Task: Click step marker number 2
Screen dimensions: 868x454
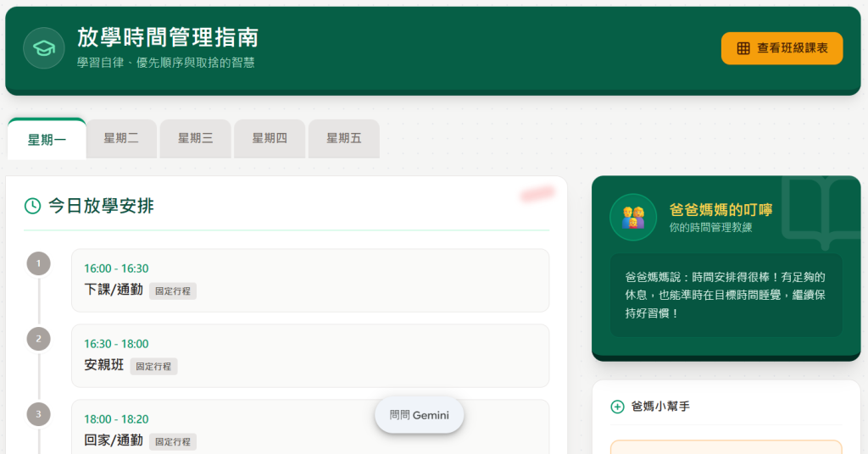Action: pos(39,339)
